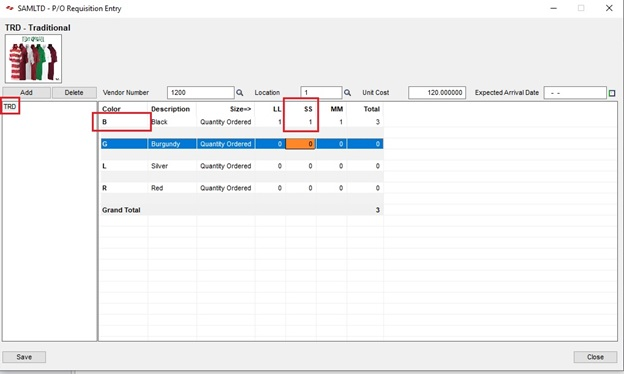Click the highlighted Burgundy SS quantity cell
Screen dimensions: 624x374
click(x=301, y=144)
